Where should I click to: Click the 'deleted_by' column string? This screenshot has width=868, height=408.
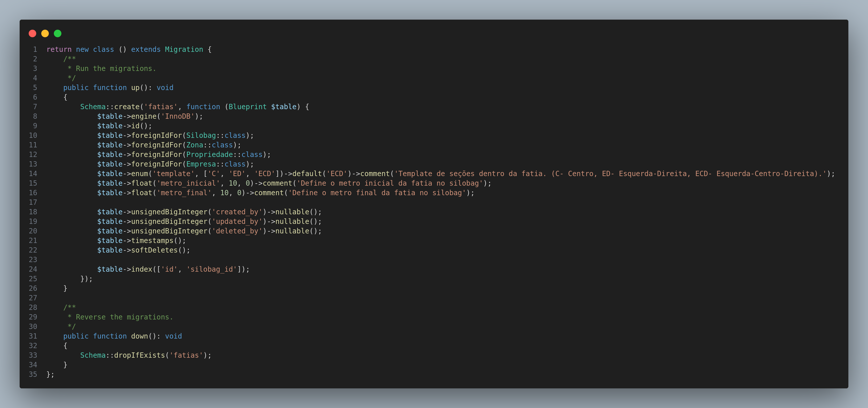coord(237,231)
